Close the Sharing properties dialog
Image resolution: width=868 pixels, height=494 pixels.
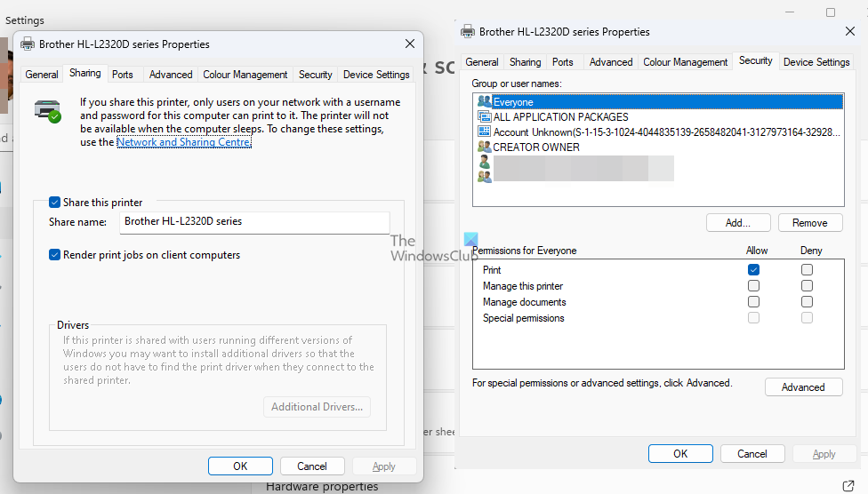410,44
